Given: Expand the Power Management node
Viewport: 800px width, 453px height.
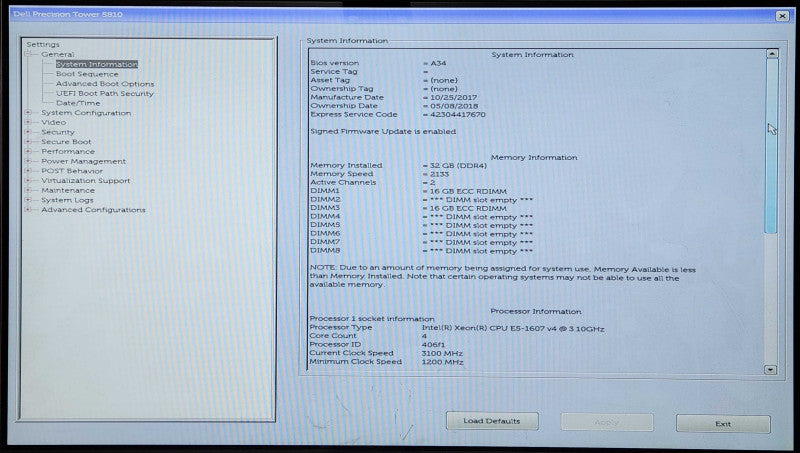Looking at the screenshot, I should tap(29, 161).
